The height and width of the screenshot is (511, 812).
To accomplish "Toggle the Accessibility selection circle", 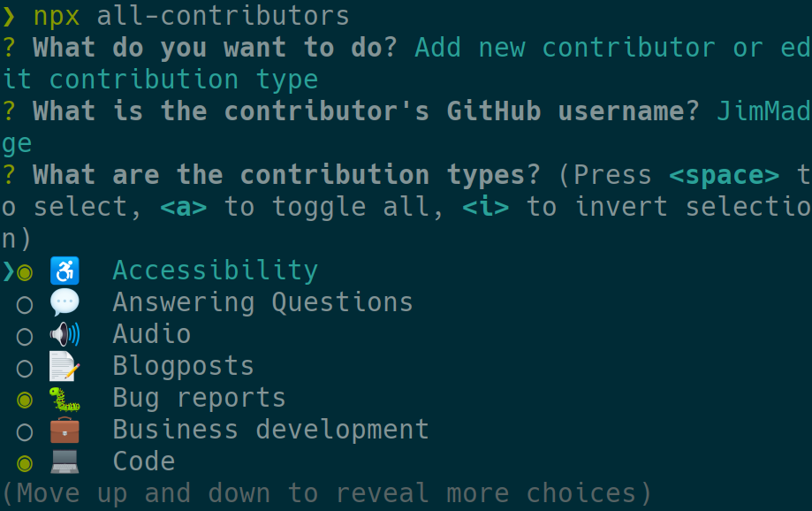I will [25, 271].
